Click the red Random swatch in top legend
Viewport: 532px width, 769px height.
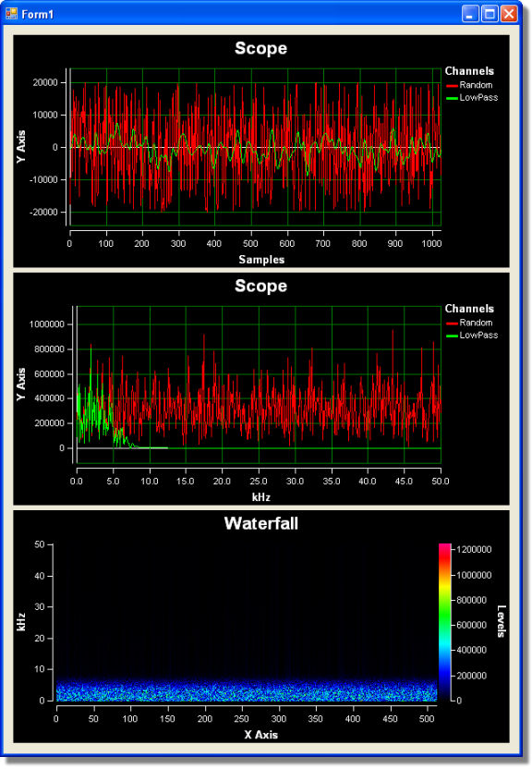[x=452, y=86]
